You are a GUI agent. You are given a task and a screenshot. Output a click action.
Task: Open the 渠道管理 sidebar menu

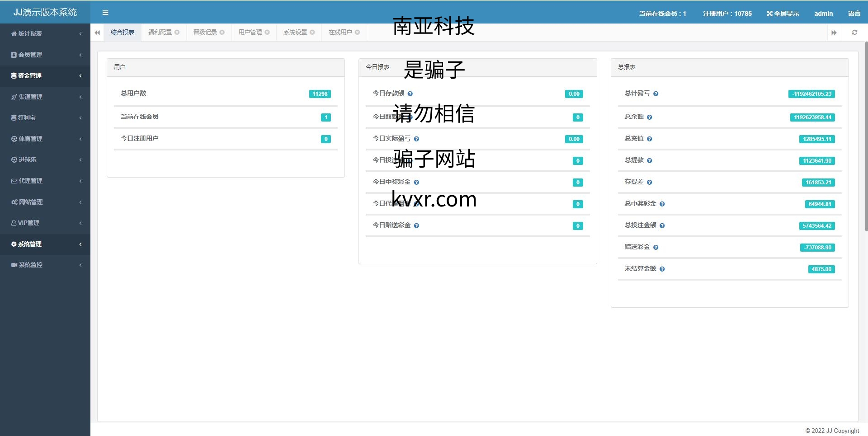(45, 97)
